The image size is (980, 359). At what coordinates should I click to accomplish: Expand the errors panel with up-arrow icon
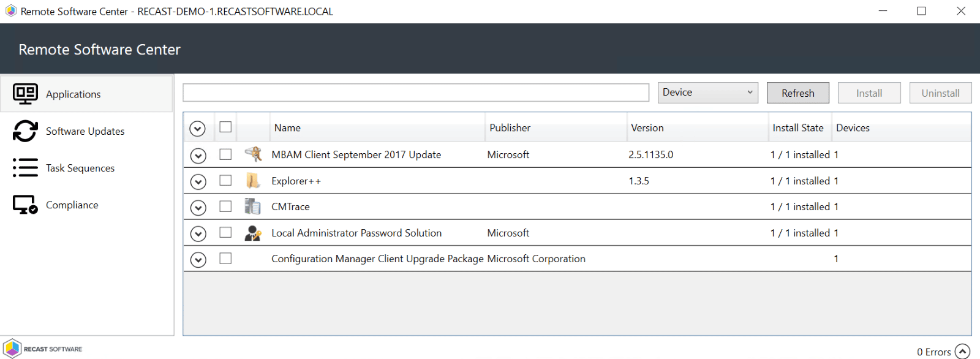tap(963, 352)
